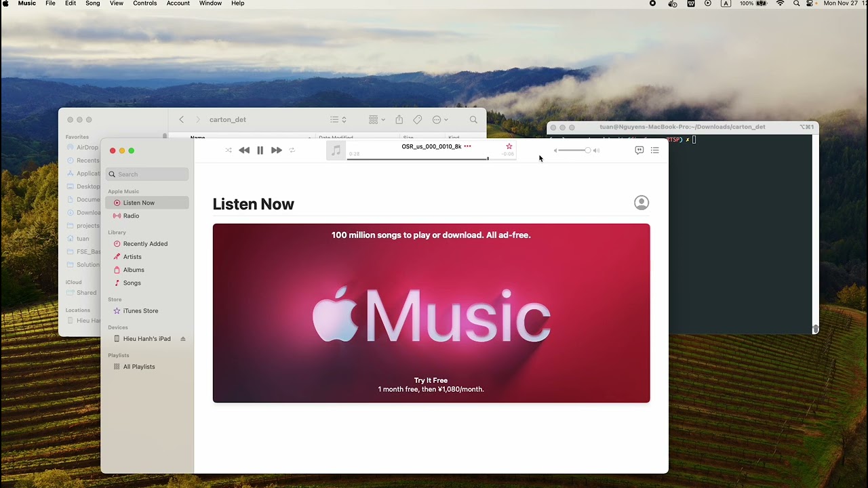Viewport: 868px width, 488px height.
Task: Skip back to previous track
Action: (x=244, y=150)
